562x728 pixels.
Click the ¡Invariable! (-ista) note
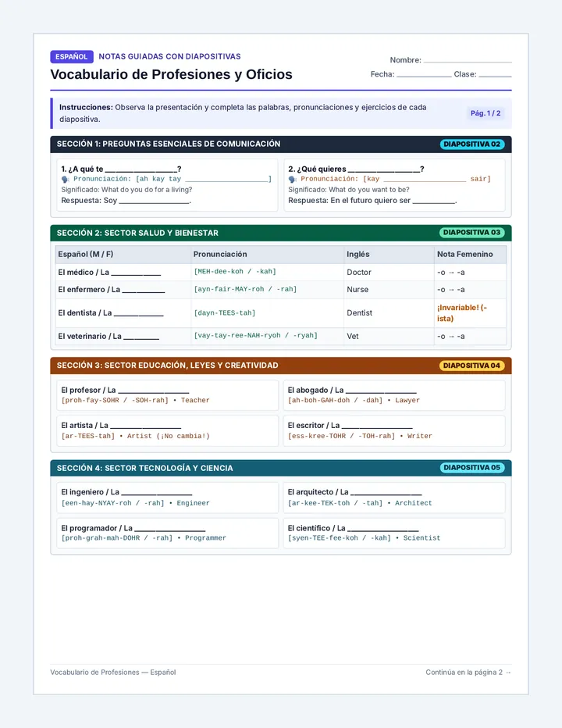click(462, 313)
